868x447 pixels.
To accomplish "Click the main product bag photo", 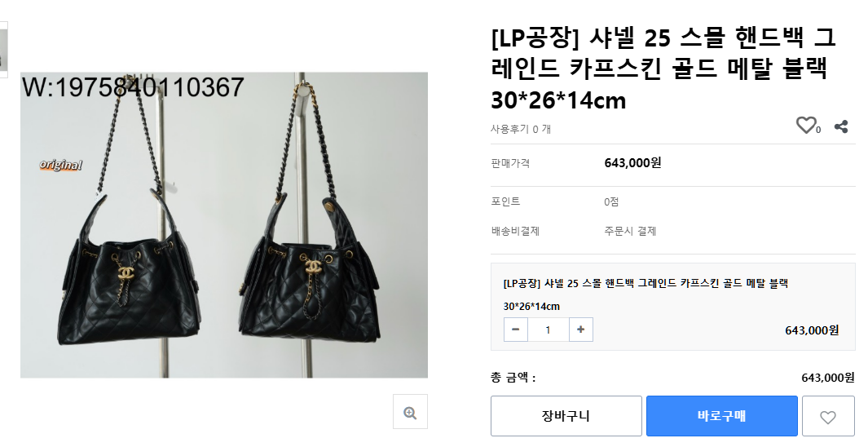I will click(223, 225).
